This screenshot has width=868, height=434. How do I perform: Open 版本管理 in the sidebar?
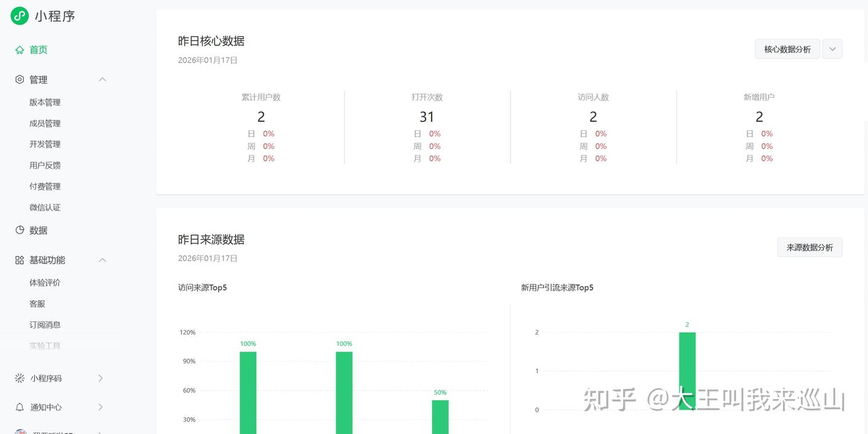click(x=45, y=102)
